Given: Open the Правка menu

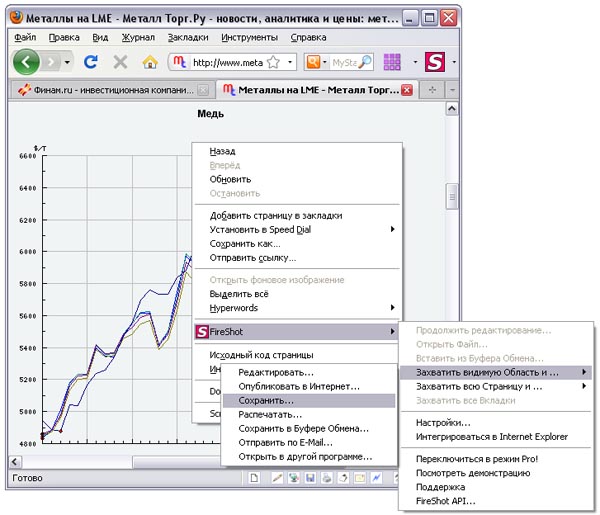Looking at the screenshot, I should coord(64,37).
